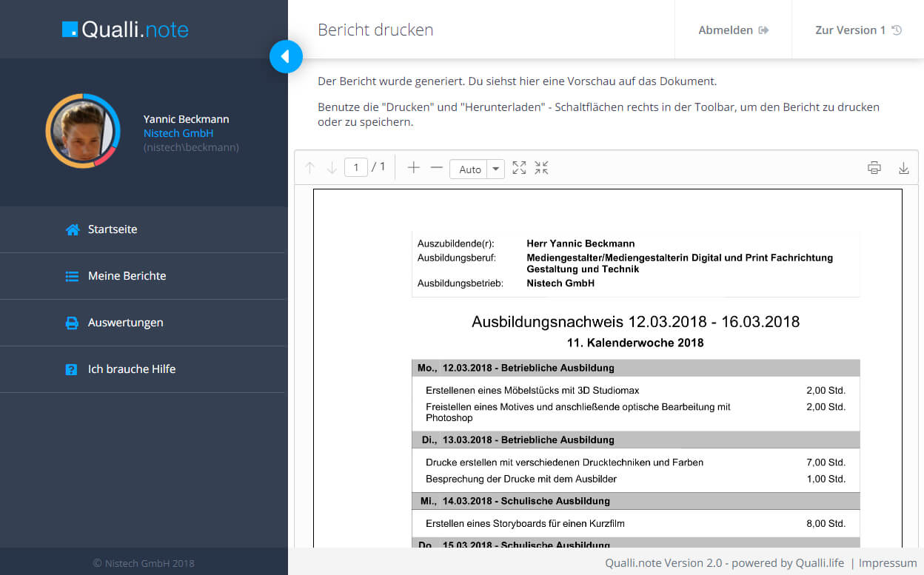This screenshot has height=575, width=924.
Task: Click the 11. Kalenderwoche 2018 subtitle
Action: click(x=635, y=343)
